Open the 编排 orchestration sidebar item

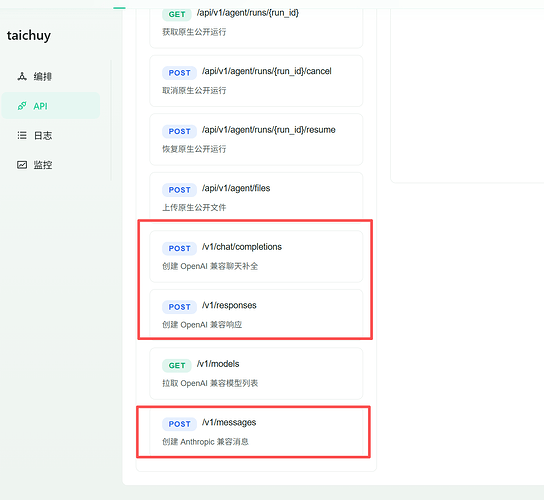51,76
